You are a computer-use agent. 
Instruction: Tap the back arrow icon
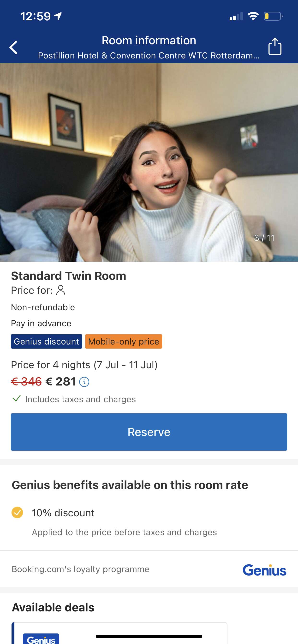(x=13, y=47)
